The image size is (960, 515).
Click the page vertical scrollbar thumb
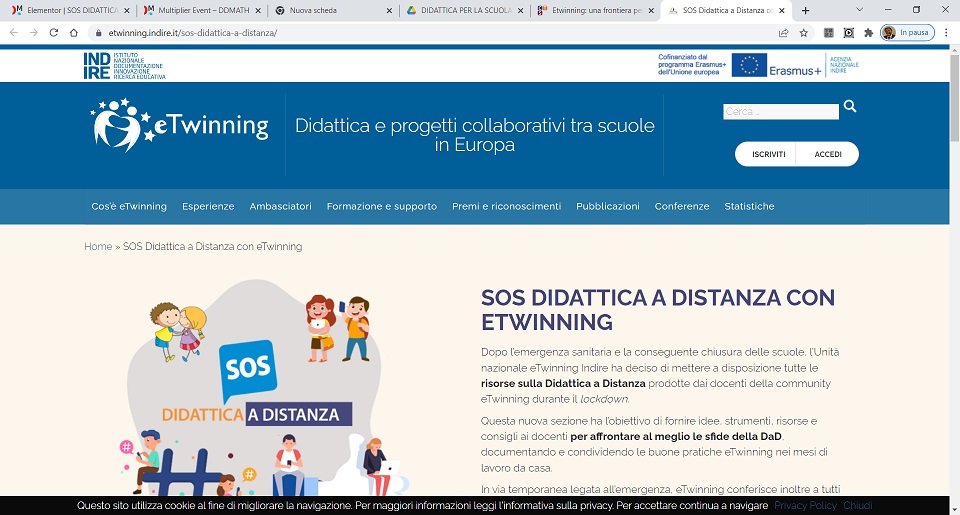[x=954, y=98]
